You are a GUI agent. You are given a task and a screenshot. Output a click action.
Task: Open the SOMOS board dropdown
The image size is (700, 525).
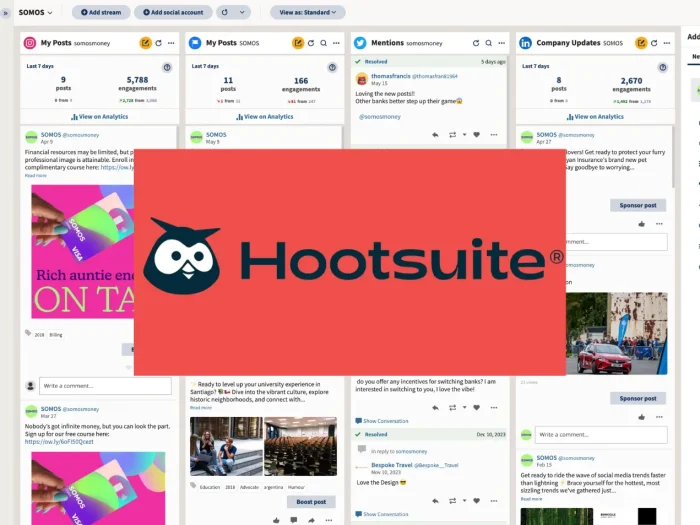tap(35, 12)
